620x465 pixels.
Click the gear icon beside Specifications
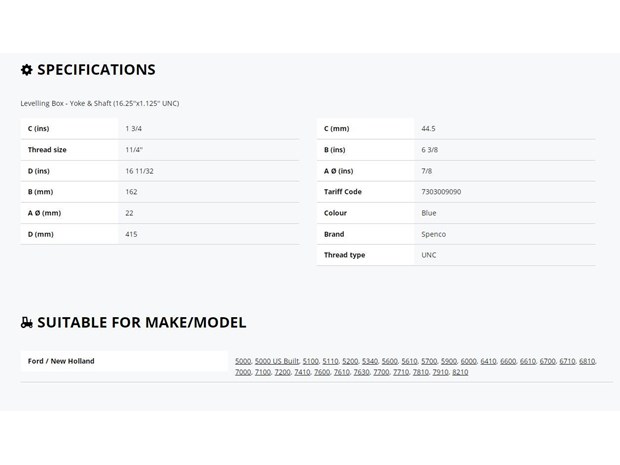click(x=26, y=70)
